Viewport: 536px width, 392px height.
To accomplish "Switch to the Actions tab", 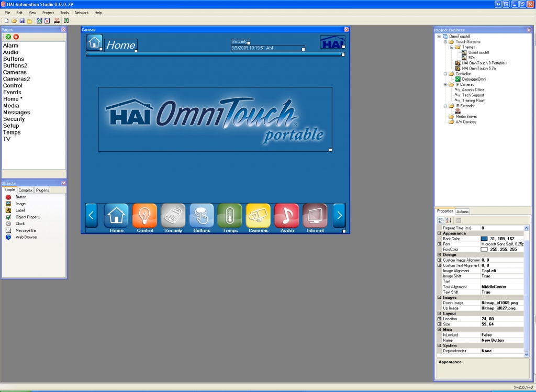I will [x=463, y=211].
